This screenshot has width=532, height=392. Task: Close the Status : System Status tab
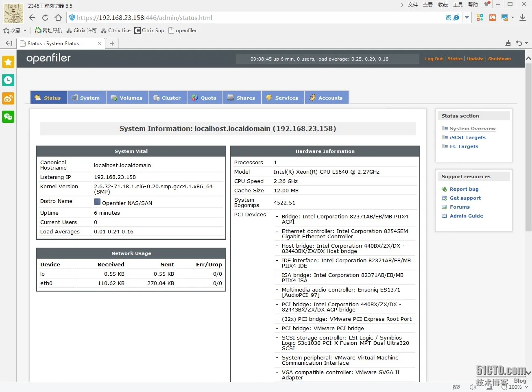click(99, 43)
